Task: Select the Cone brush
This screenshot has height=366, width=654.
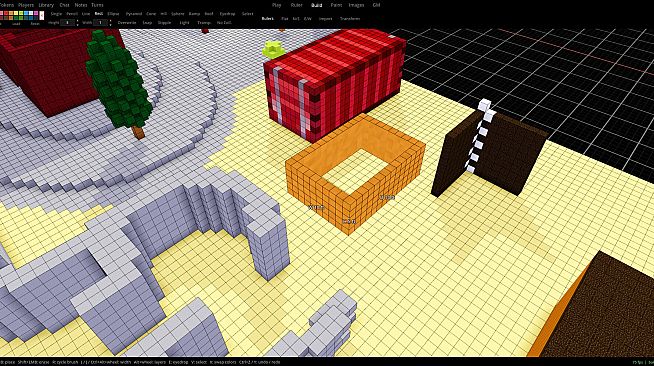Action: (151, 14)
